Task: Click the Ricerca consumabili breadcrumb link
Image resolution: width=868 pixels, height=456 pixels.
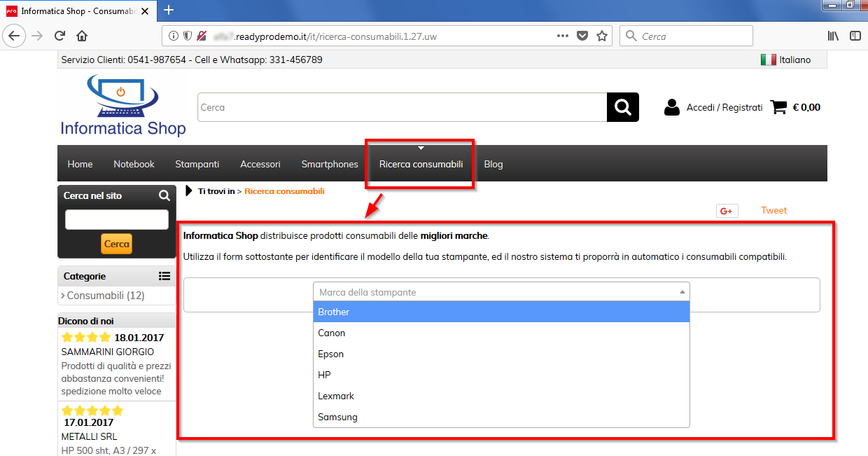Action: click(284, 191)
